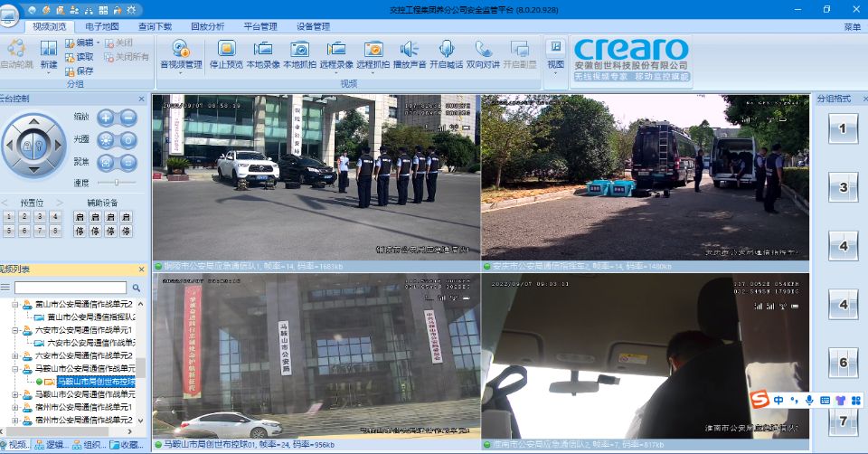Collapse the 马鞍山市公安局通信作战单元 tree node
This screenshot has width=868, height=454.
pyautogui.click(x=16, y=369)
